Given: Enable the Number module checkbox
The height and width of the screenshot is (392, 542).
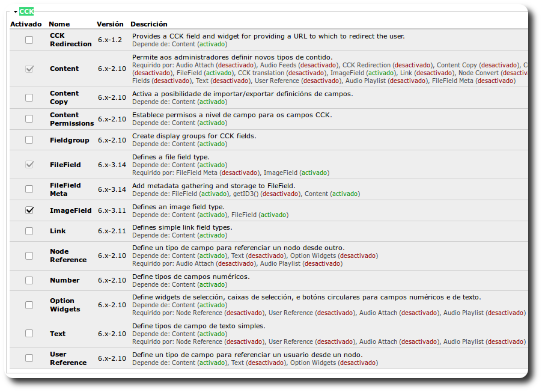Looking at the screenshot, I should coord(29,280).
